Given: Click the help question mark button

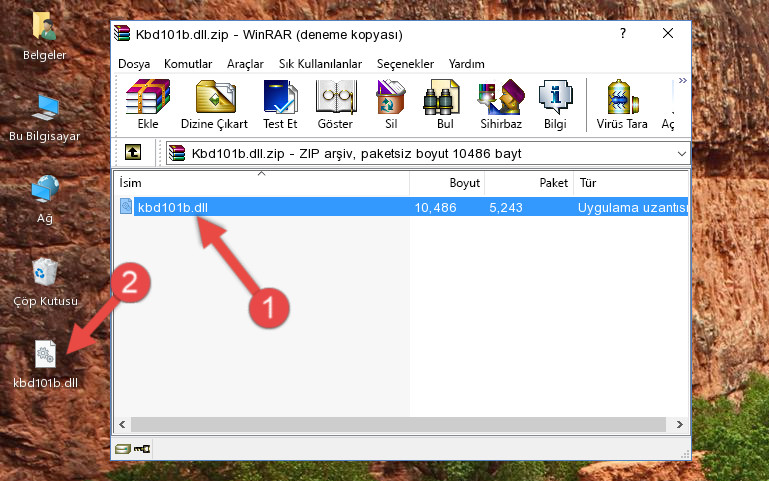Looking at the screenshot, I should coord(623,33).
